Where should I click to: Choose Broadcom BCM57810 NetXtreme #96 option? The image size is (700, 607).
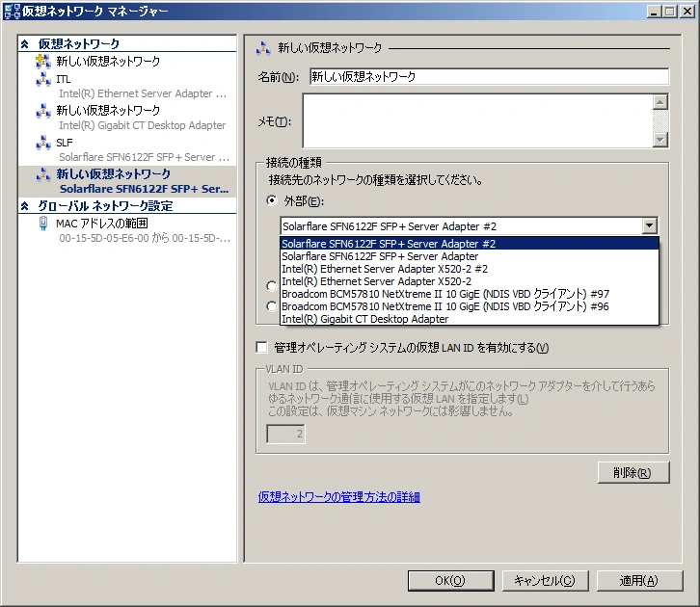tap(470, 306)
